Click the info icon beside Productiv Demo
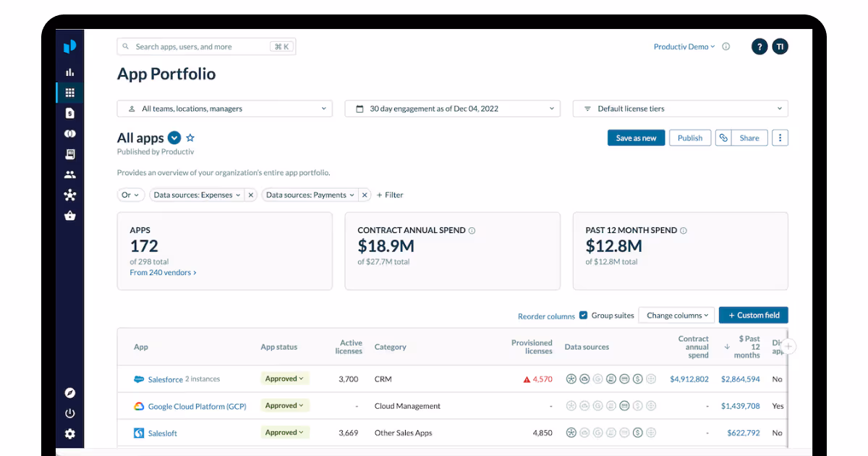The height and width of the screenshot is (456, 868). click(726, 46)
